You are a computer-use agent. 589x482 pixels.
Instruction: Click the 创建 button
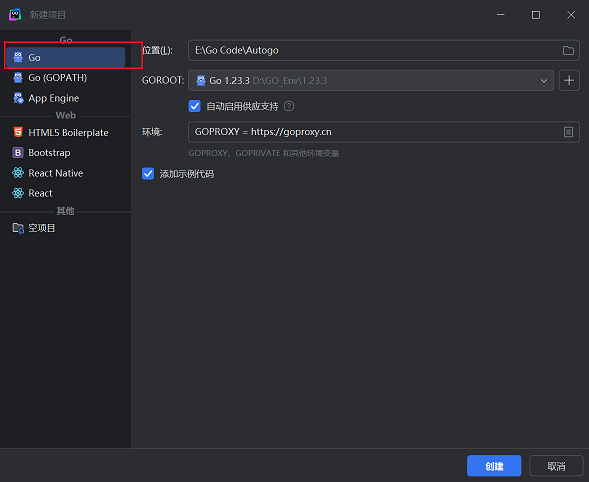pyautogui.click(x=494, y=466)
